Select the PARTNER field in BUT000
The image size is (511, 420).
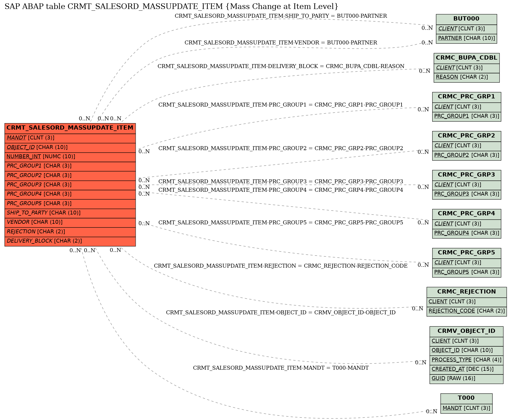tap(466, 38)
